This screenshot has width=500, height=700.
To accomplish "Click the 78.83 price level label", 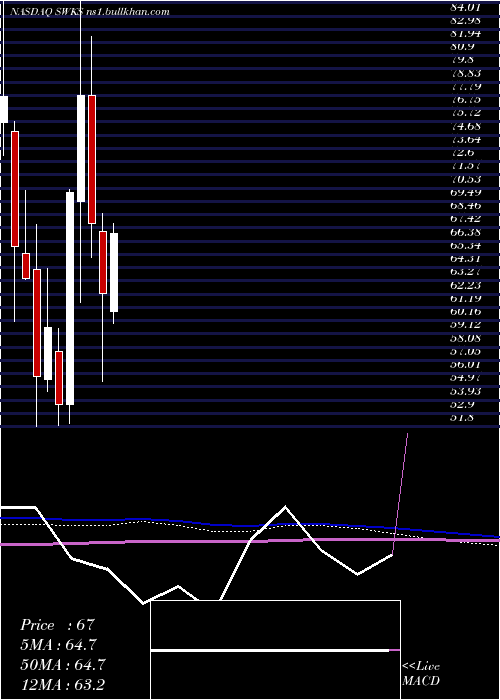I will coord(465,73).
